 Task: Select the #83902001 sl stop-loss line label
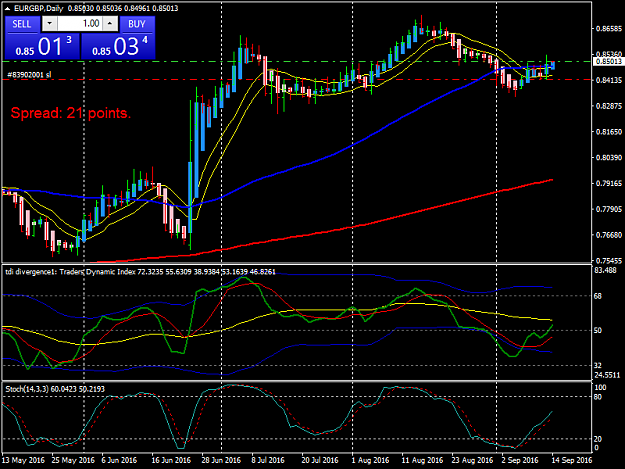point(29,75)
